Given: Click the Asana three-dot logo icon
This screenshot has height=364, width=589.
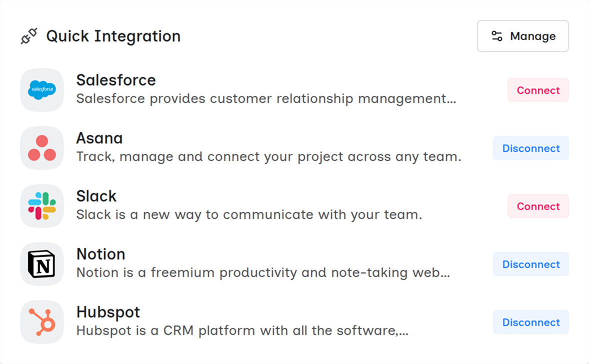Looking at the screenshot, I should tap(42, 148).
